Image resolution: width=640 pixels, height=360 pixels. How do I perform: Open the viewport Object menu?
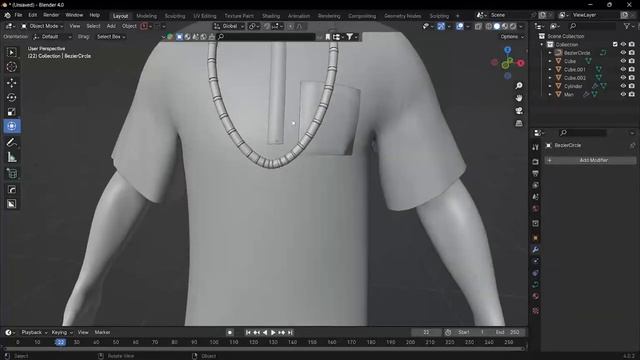[129, 26]
